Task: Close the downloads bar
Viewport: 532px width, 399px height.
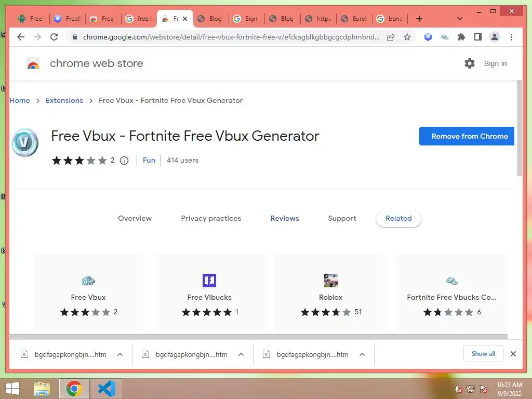Action: tap(513, 354)
